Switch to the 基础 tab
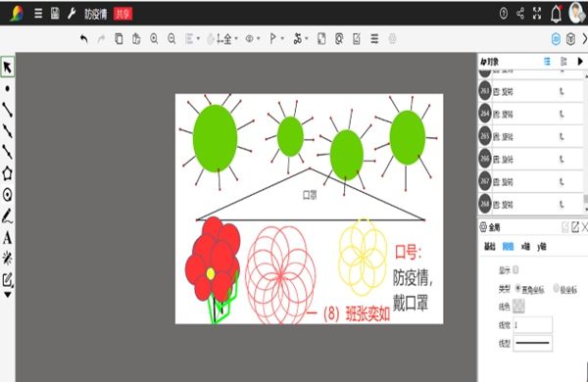This screenshot has width=588, height=382. [490, 246]
